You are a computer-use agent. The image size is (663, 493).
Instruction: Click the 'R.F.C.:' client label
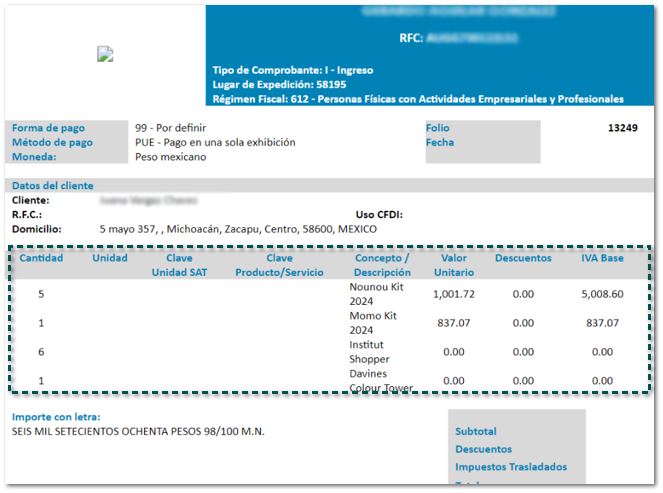pos(27,215)
